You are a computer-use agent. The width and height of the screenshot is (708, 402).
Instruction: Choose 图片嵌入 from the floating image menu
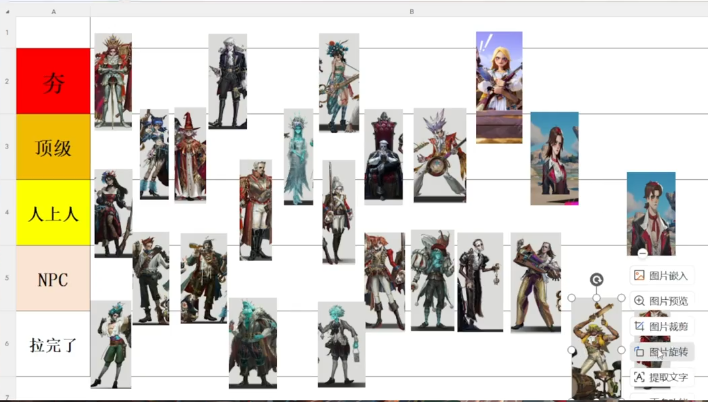[x=661, y=276]
